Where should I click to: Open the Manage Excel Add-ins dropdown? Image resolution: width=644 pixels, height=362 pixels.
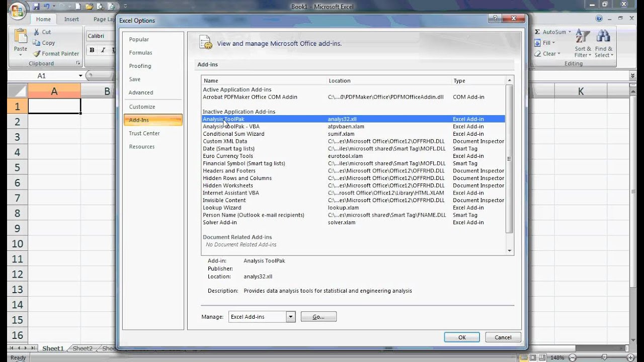290,317
